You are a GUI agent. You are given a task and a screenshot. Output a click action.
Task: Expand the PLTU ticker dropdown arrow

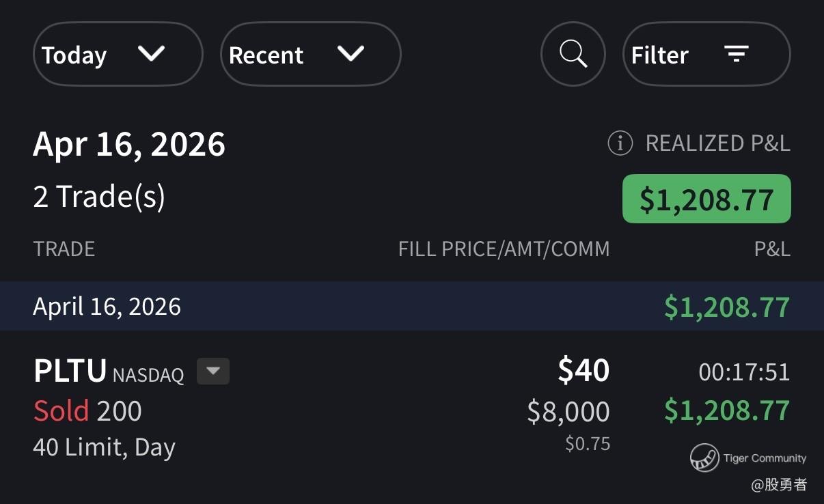pos(213,372)
